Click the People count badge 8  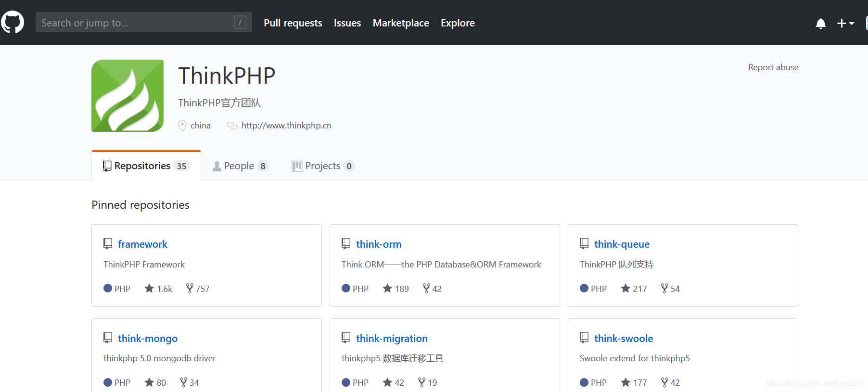click(263, 166)
